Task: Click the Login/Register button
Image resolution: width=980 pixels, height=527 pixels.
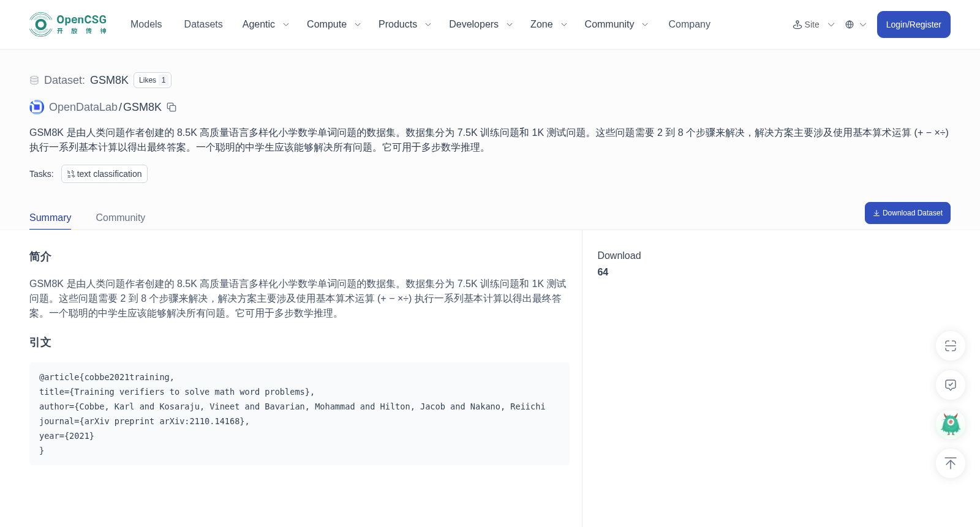Action: click(x=913, y=24)
